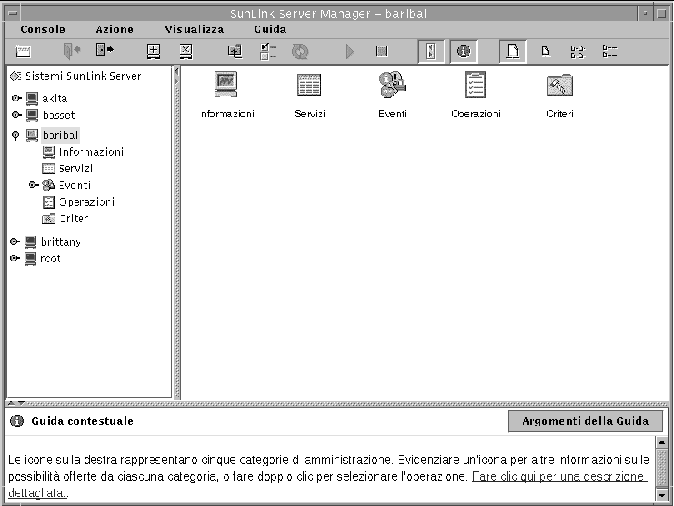
Task: Expand the brittany server node
Action: pyautogui.click(x=15, y=242)
